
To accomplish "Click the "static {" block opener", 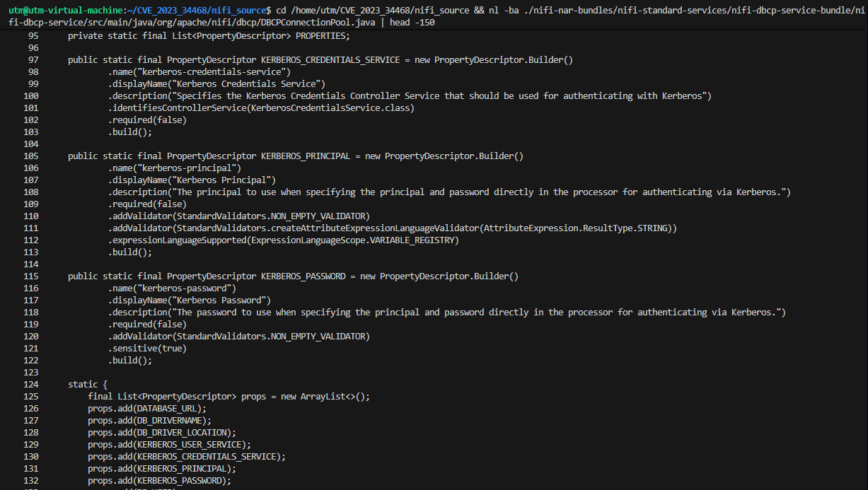I will point(88,384).
